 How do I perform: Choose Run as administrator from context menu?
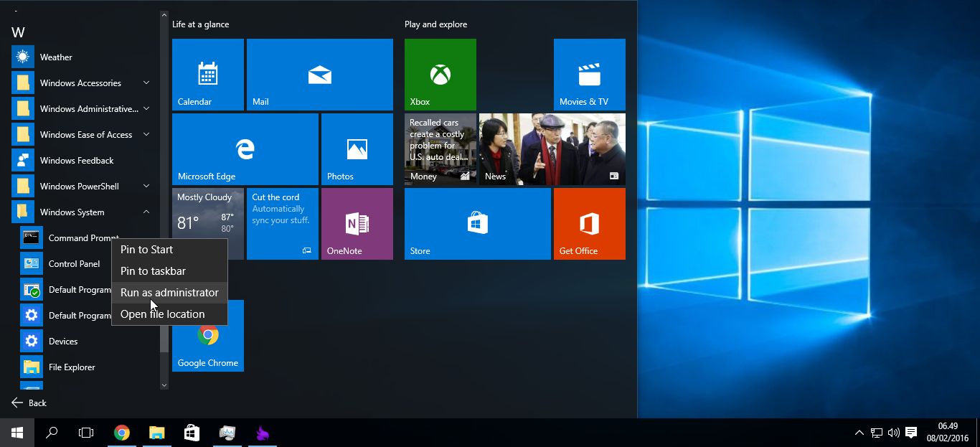pyautogui.click(x=169, y=292)
